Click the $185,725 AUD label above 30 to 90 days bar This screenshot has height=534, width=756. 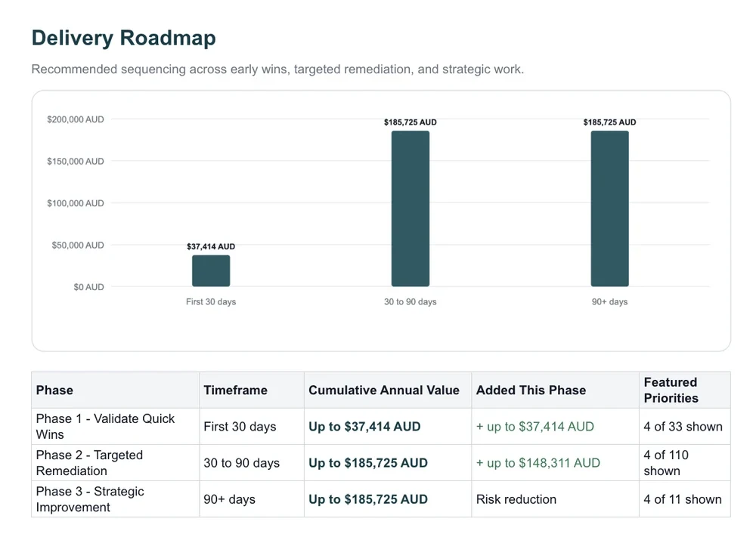click(x=411, y=122)
